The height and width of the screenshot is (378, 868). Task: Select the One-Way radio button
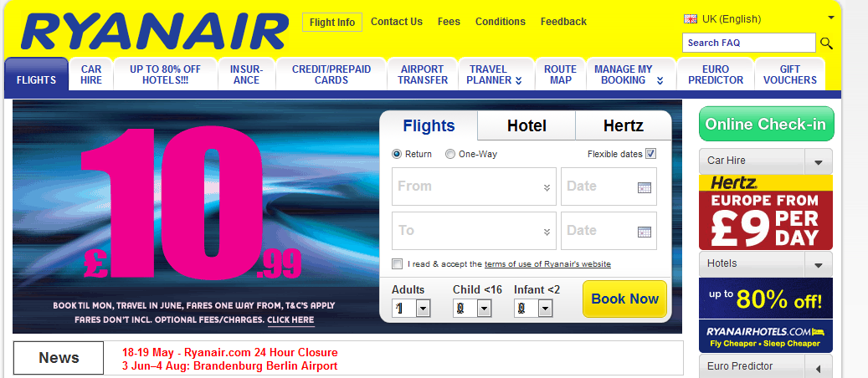[x=450, y=154]
